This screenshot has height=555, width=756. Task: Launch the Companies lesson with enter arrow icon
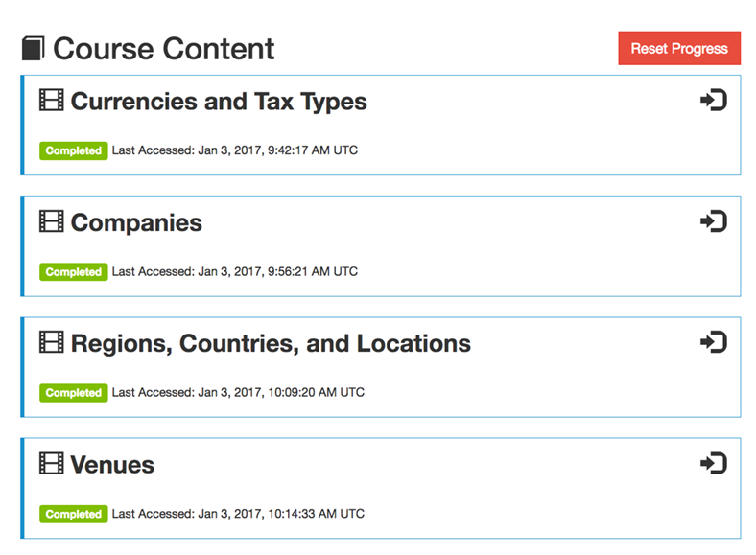click(714, 221)
